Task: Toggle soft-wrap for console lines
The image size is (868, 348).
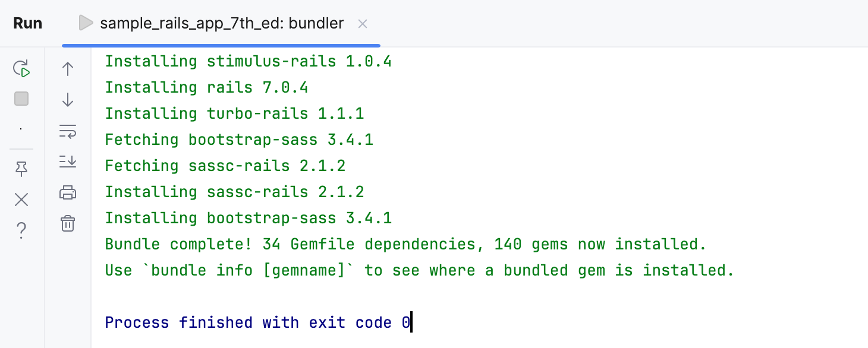Action: [67, 132]
